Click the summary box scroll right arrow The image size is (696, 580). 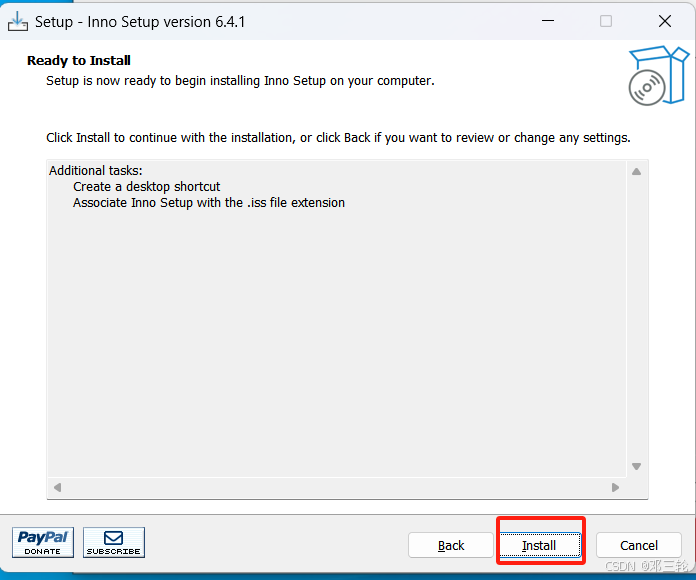pos(615,487)
